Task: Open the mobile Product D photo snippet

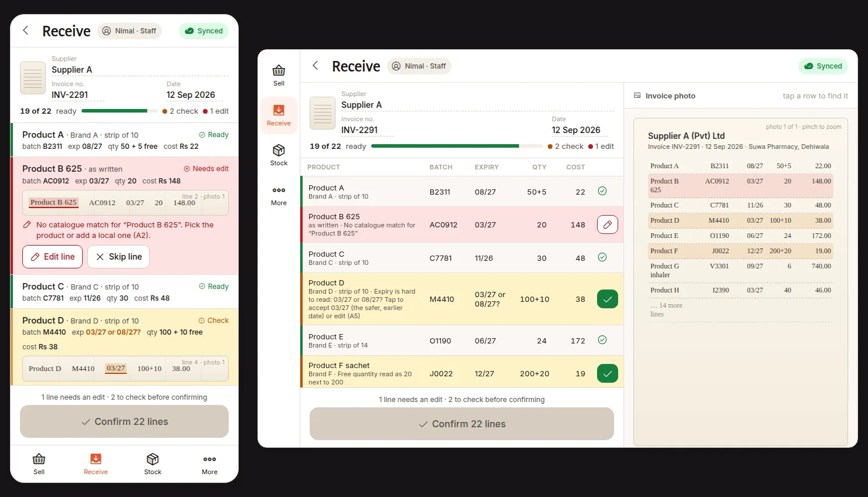Action: click(124, 368)
